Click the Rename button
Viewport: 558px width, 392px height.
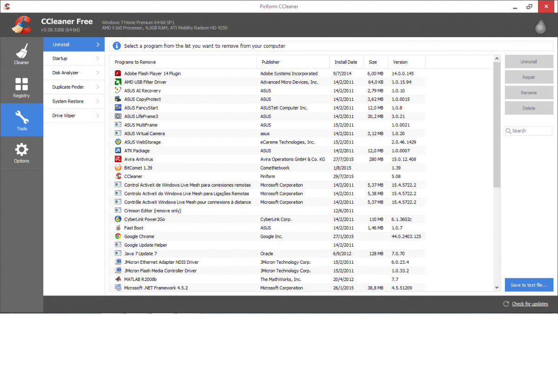[529, 92]
